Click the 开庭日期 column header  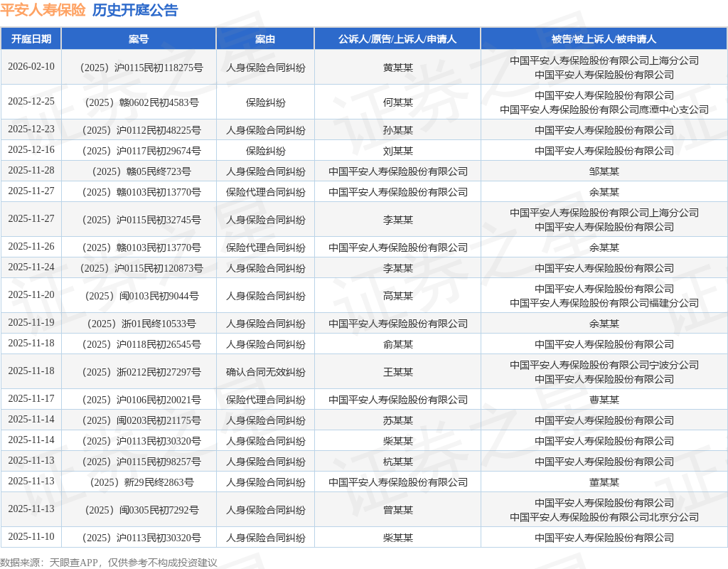pyautogui.click(x=31, y=39)
